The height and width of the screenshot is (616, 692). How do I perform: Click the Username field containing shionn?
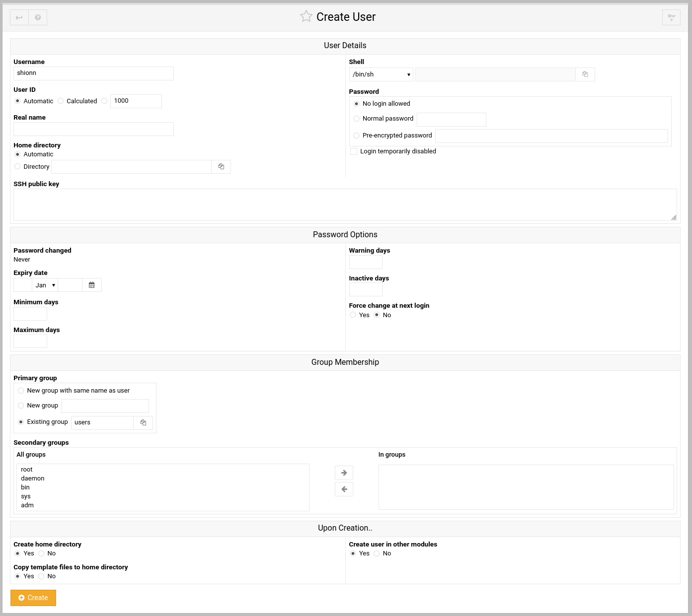point(93,73)
